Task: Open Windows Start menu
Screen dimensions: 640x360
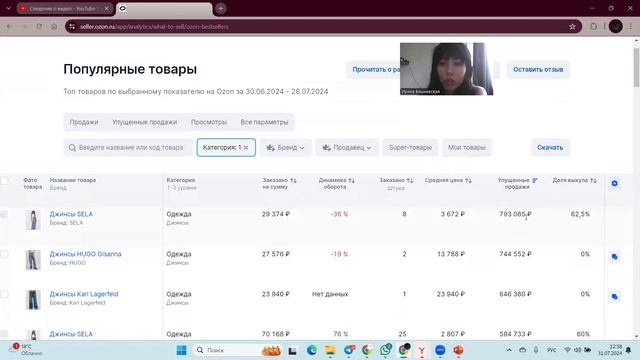Action: pos(182,350)
